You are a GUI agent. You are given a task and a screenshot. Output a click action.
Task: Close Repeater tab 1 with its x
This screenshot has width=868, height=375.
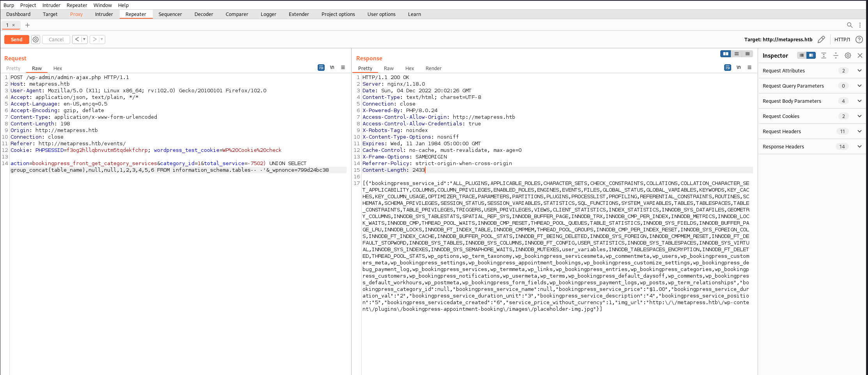(x=13, y=25)
